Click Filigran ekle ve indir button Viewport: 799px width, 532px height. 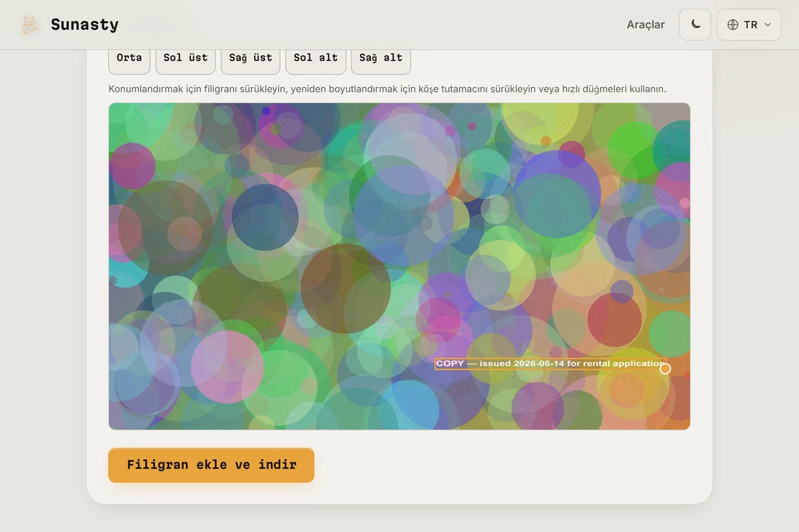click(x=211, y=465)
